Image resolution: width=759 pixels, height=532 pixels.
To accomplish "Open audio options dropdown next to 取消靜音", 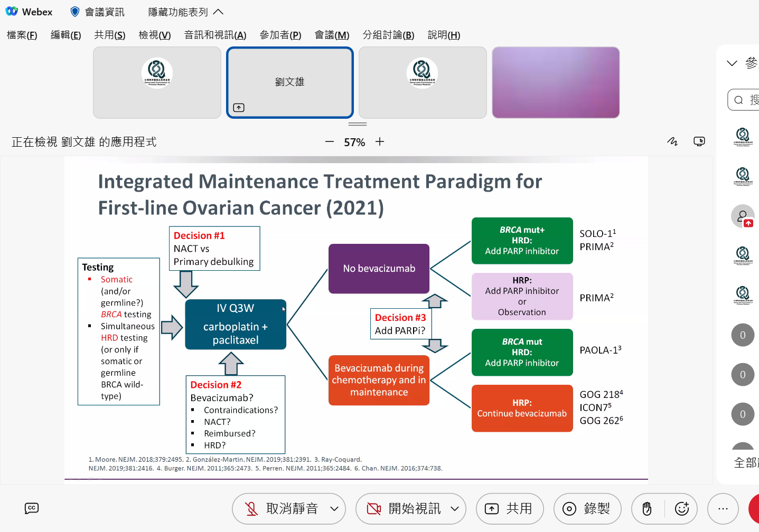I will [334, 509].
